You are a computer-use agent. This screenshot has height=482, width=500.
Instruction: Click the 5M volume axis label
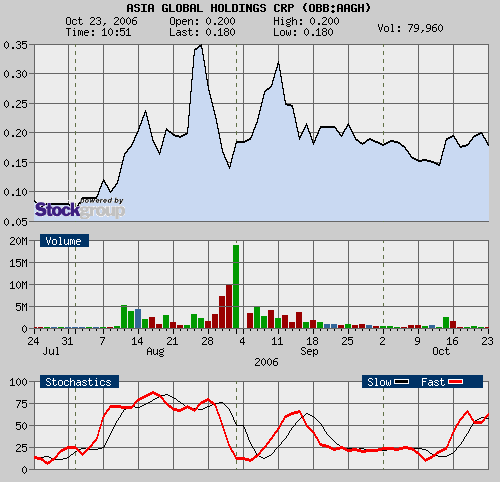(21, 307)
